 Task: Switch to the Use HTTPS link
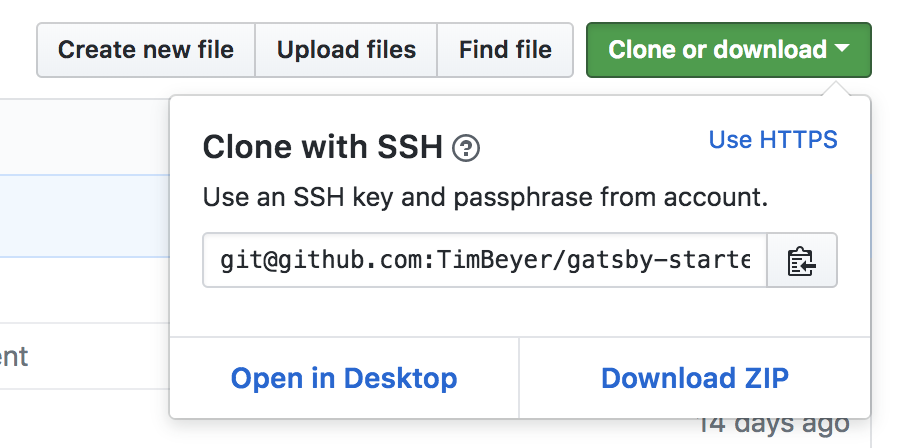tap(773, 139)
